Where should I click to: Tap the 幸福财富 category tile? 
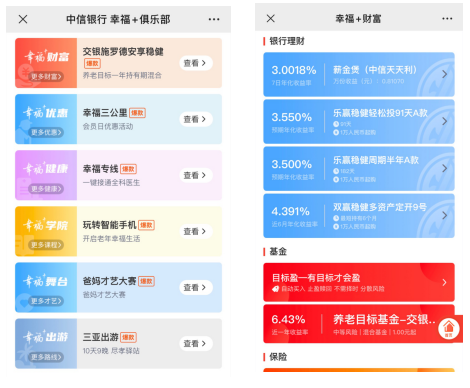pyautogui.click(x=46, y=63)
